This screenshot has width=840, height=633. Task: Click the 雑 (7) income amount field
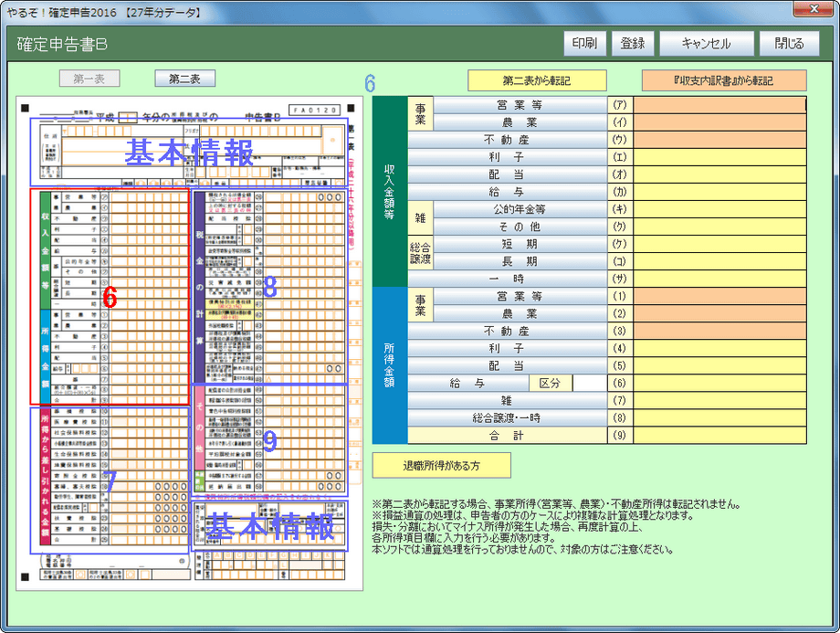pos(719,400)
